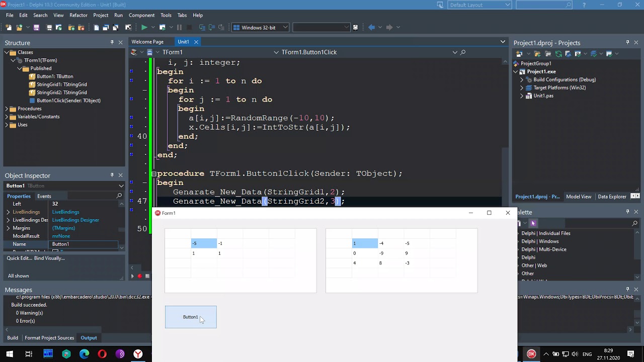Pin the Structure panel
The height and width of the screenshot is (362, 644).
pyautogui.click(x=112, y=43)
